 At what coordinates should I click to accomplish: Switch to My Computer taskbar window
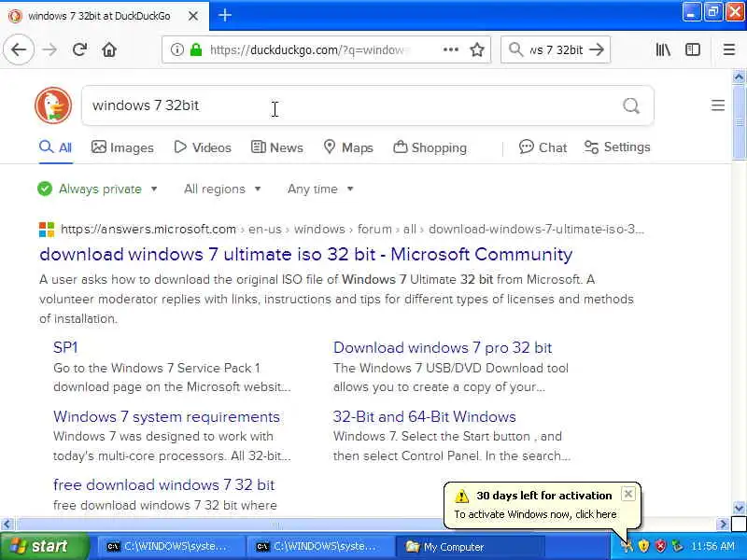[470, 546]
